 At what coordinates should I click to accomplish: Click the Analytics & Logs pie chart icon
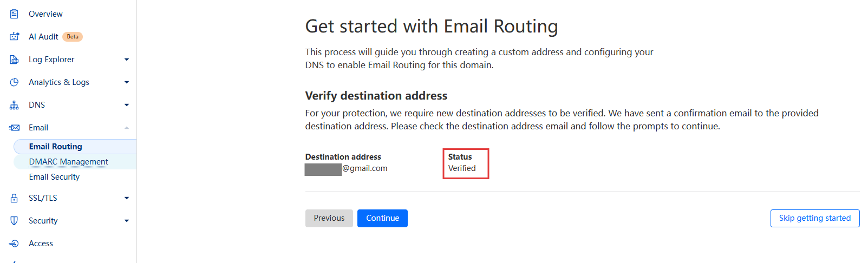[14, 82]
